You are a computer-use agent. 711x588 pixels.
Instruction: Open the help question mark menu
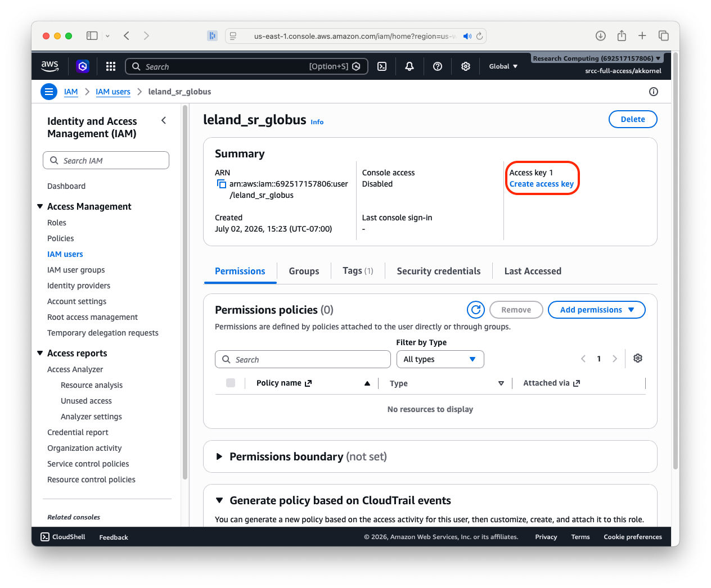pos(438,66)
